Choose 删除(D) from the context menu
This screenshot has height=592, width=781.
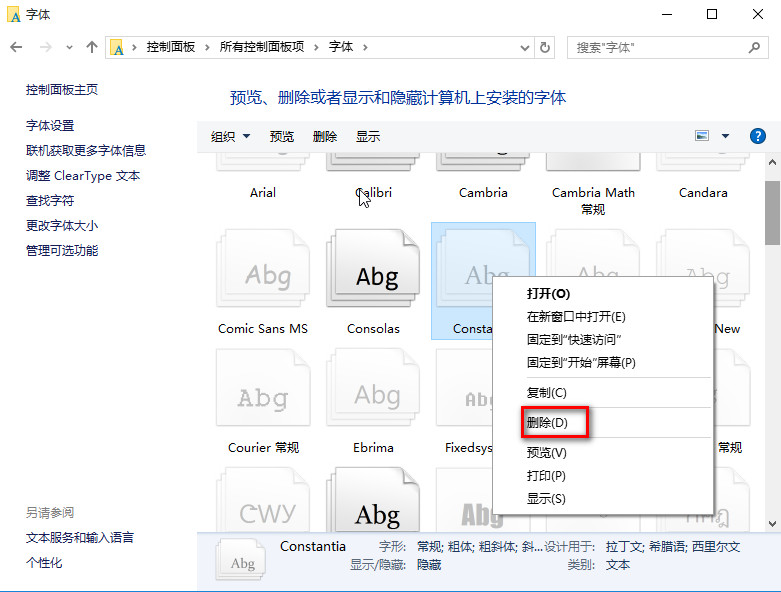click(547, 423)
